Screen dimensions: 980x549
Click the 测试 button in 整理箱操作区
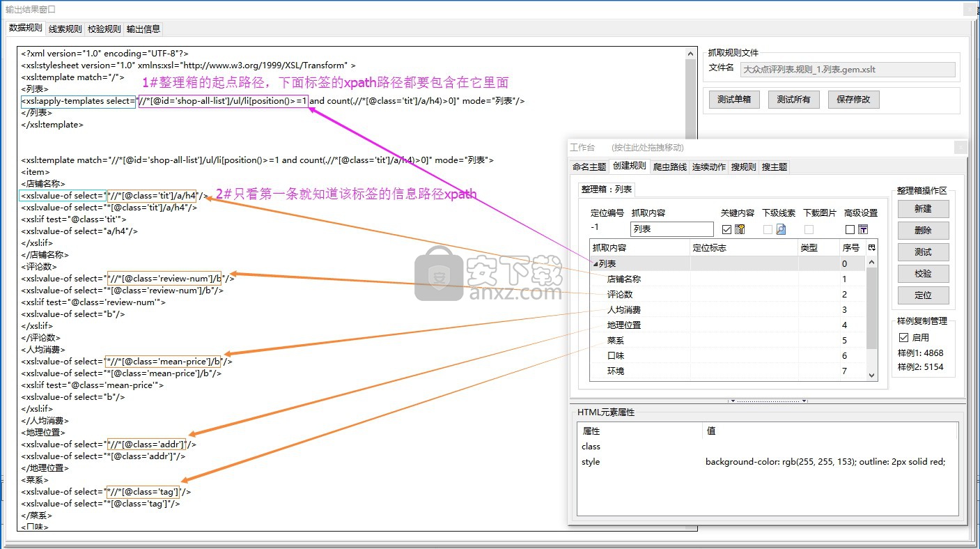(923, 252)
